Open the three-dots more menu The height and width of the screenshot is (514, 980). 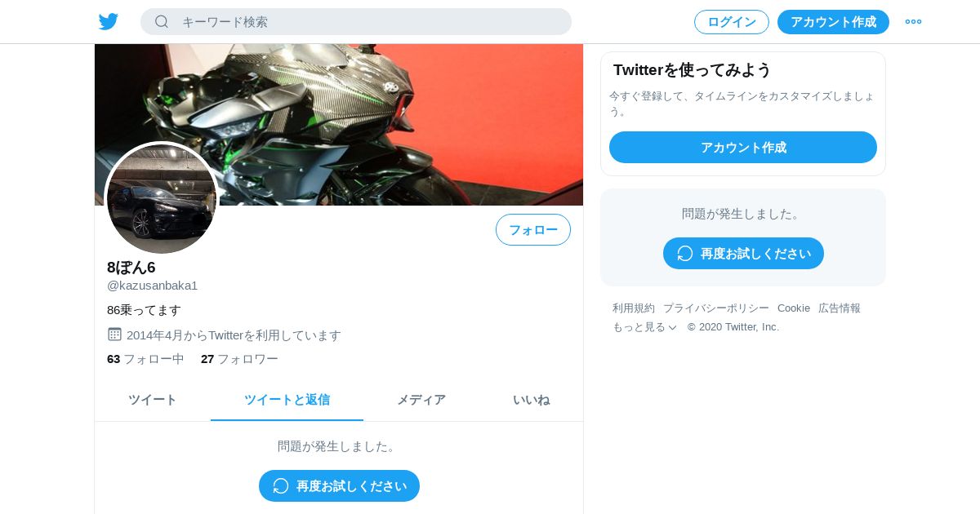click(913, 22)
